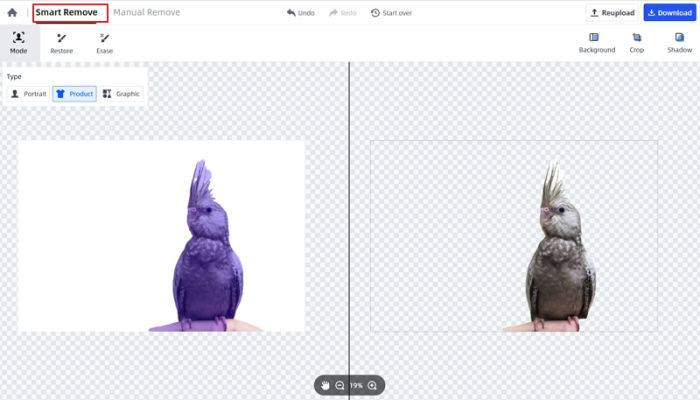Click the purple-masked bird in original preview

[208, 246]
